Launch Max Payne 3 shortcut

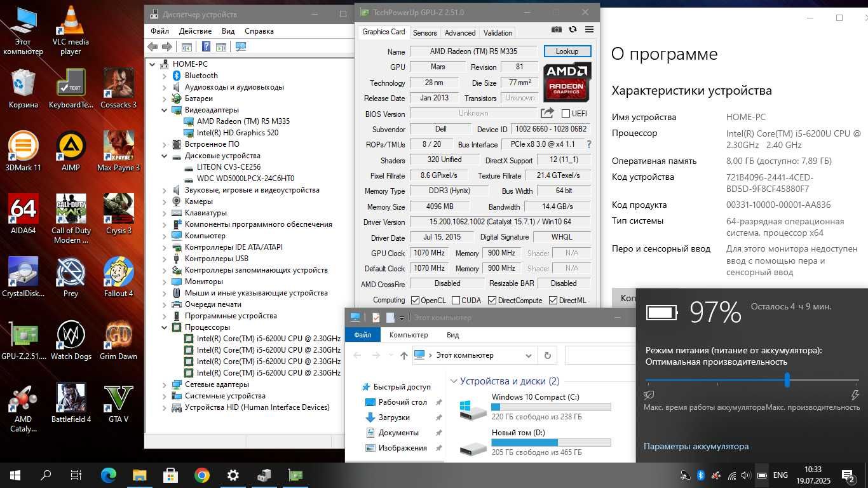[x=118, y=151]
